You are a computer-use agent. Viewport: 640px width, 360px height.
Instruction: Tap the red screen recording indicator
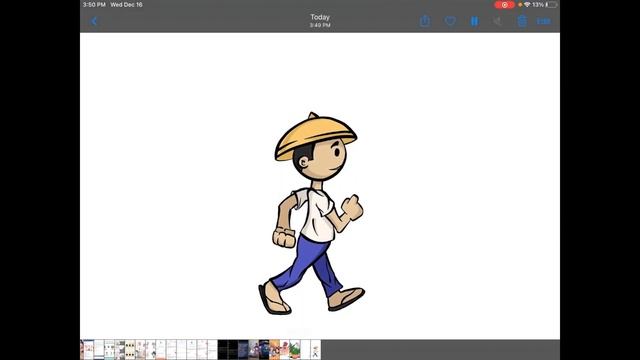504,5
